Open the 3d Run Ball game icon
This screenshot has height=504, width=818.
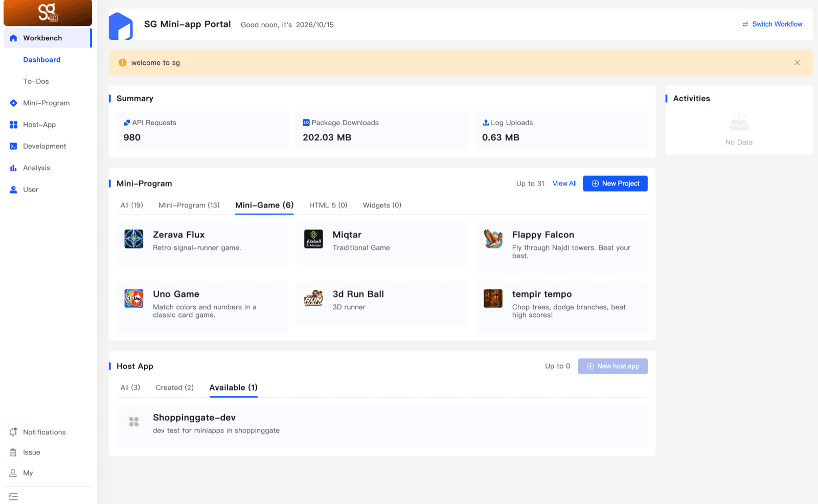tap(313, 298)
